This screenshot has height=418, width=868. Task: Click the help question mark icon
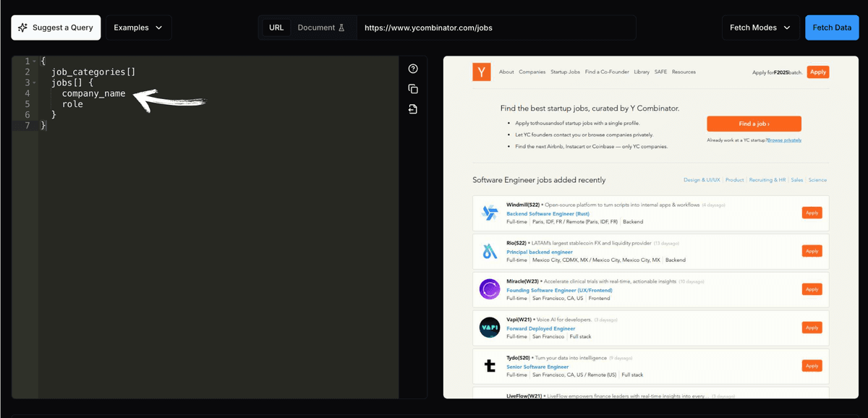click(413, 69)
